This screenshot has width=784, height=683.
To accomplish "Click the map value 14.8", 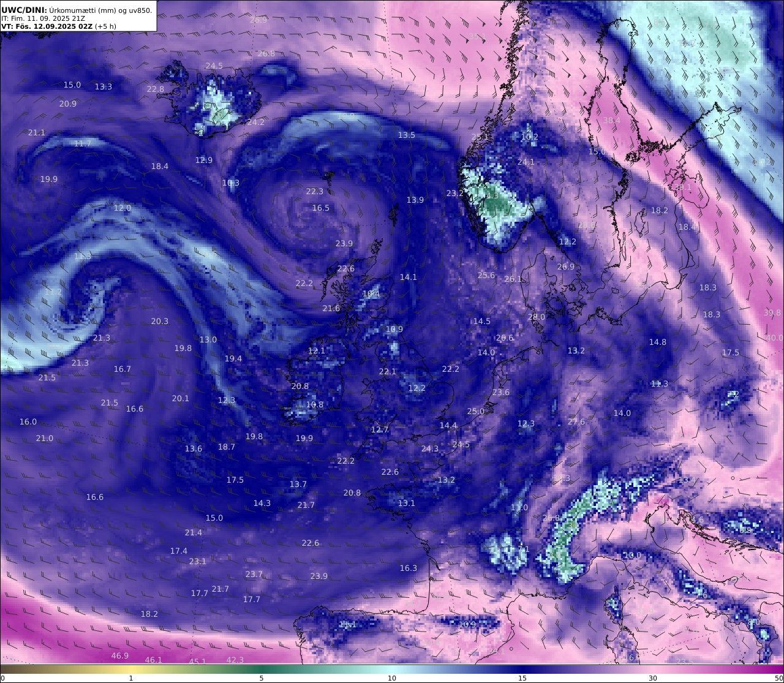I will (658, 342).
